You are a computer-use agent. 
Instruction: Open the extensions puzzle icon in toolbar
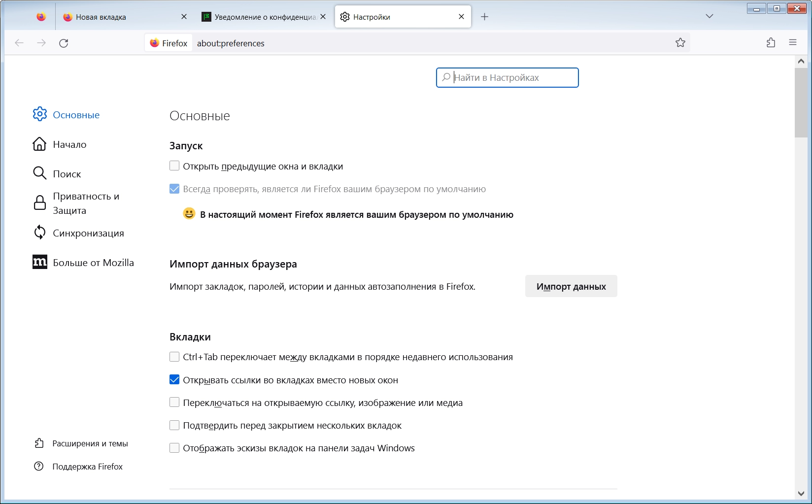[x=771, y=43]
